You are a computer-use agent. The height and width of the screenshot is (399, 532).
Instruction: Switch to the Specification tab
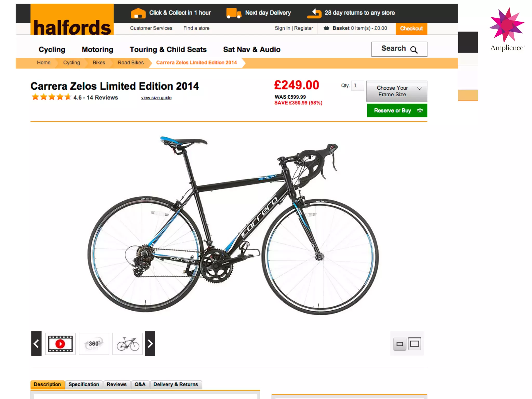tap(84, 384)
